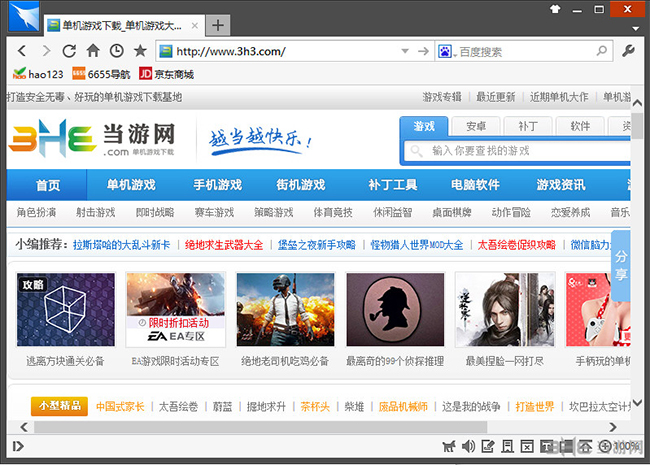Click the 游戏专辑 top link

(x=442, y=97)
